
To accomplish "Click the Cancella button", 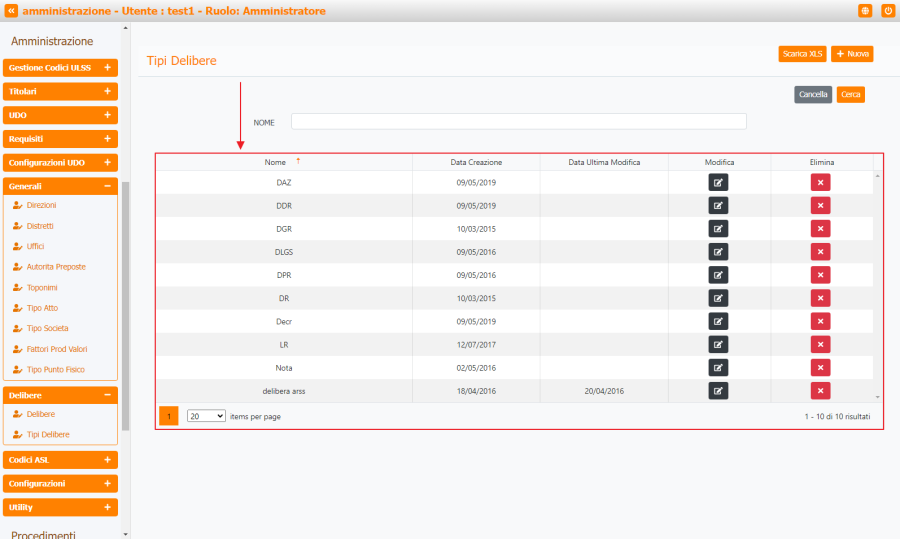I will coord(813,95).
